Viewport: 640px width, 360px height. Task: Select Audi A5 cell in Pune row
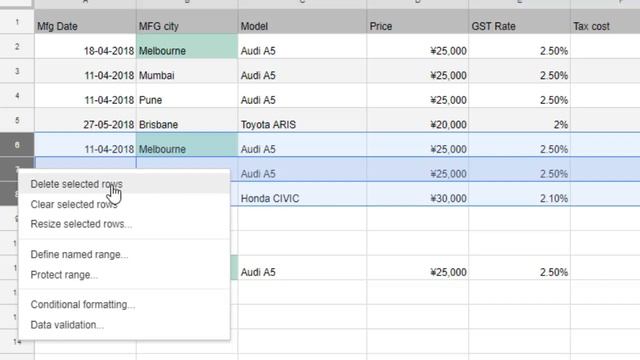[x=302, y=96]
